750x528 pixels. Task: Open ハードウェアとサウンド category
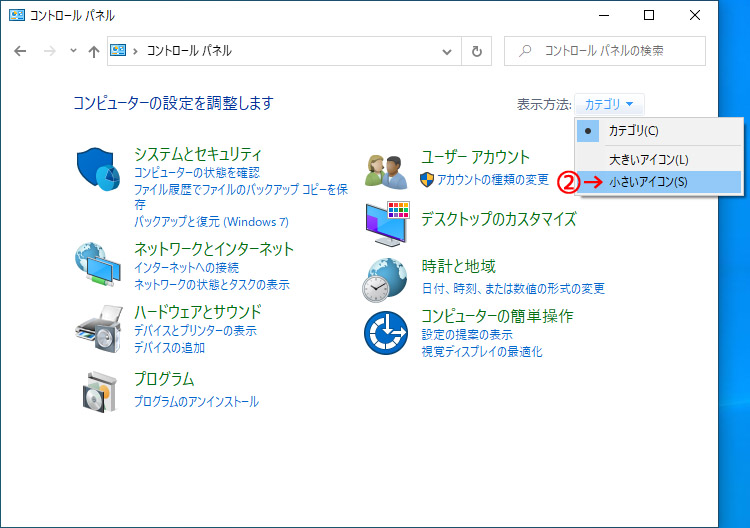(x=198, y=312)
